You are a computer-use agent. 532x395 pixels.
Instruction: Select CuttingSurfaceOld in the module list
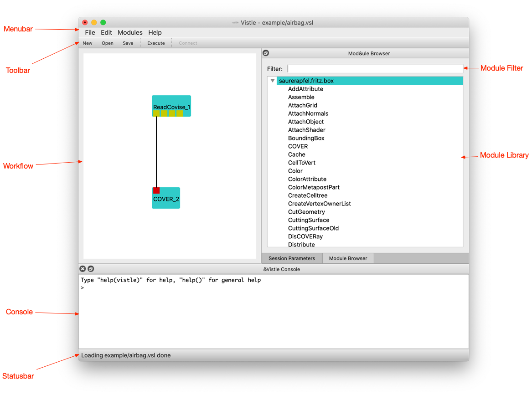(313, 228)
